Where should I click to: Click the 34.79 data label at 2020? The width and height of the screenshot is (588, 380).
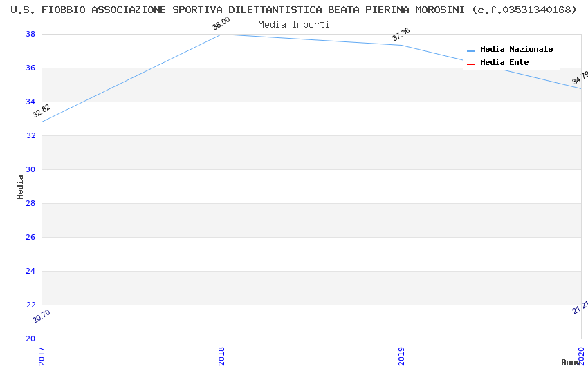pyautogui.click(x=580, y=78)
